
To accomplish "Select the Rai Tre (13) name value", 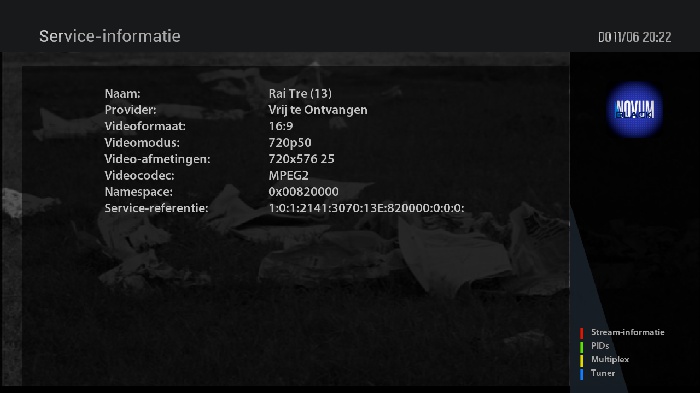I will (300, 94).
